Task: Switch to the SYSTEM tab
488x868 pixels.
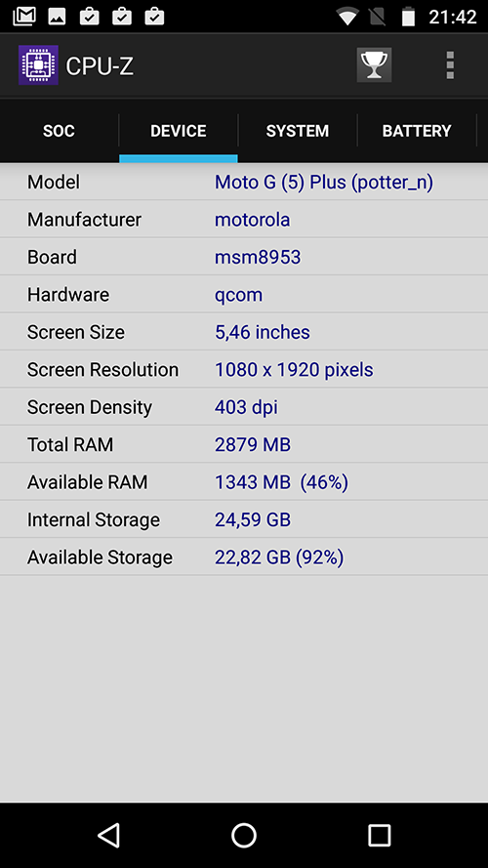Action: pos(298,131)
